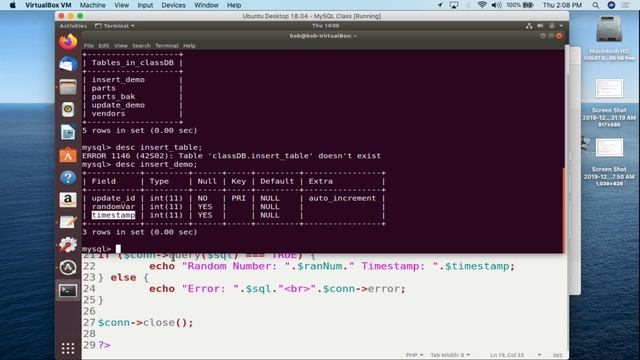The image size is (640, 360).
Task: Open the PHP language selector dropdown
Action: coord(414,355)
